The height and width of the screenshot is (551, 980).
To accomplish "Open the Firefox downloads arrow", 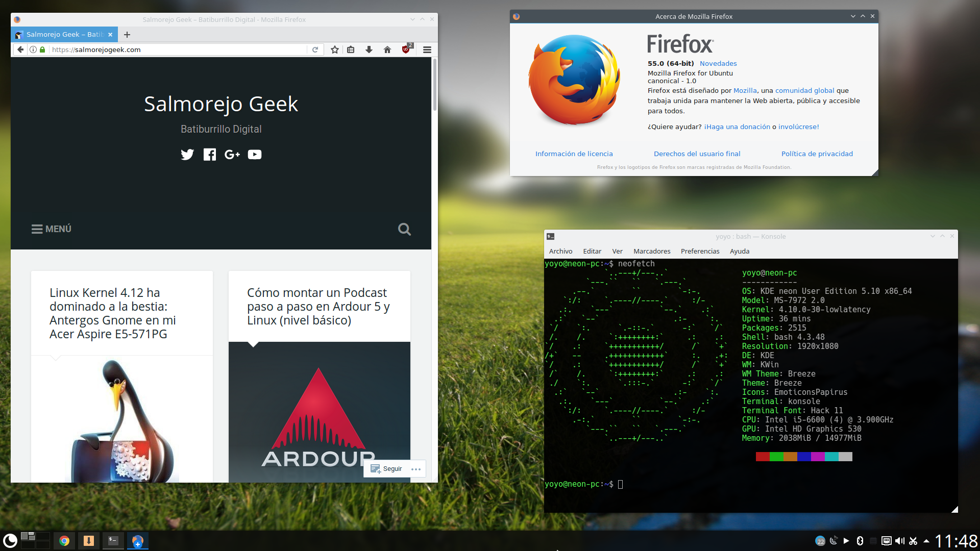I will 369,49.
